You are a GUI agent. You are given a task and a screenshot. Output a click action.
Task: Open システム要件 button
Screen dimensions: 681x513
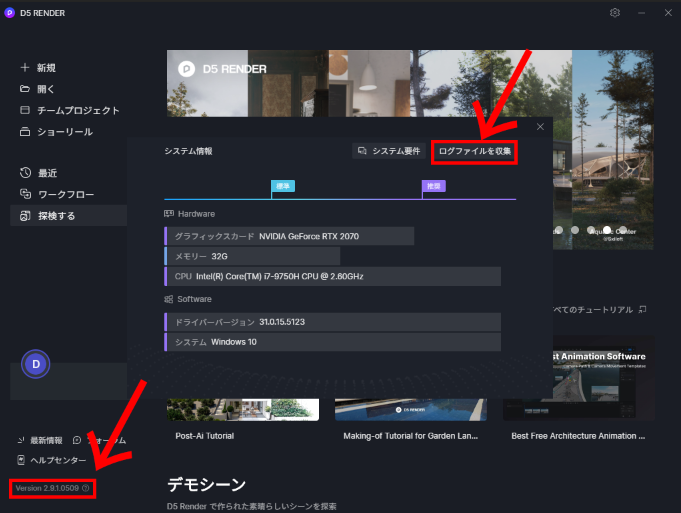(388, 151)
